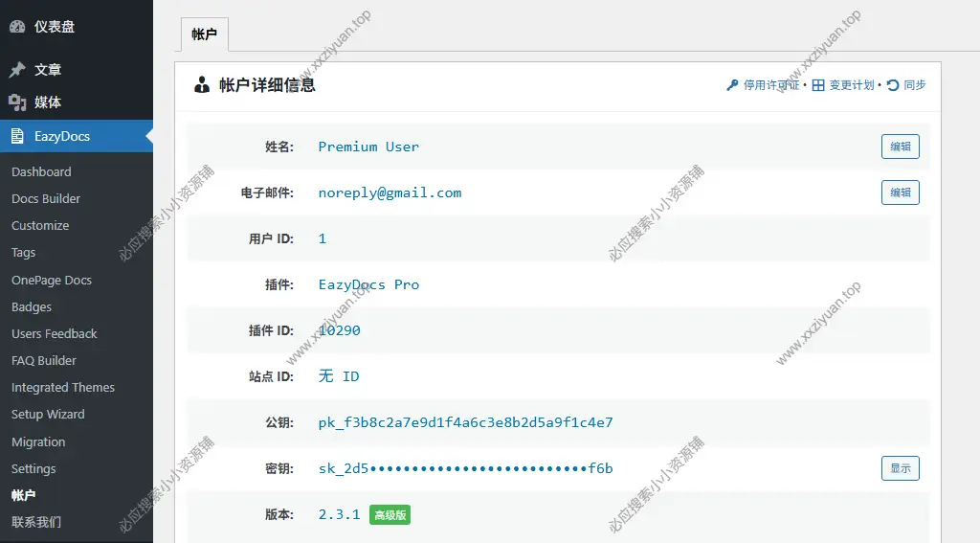The height and width of the screenshot is (543, 980).
Task: Go to EazyDocs Dashboard submenu
Action: pos(41,171)
